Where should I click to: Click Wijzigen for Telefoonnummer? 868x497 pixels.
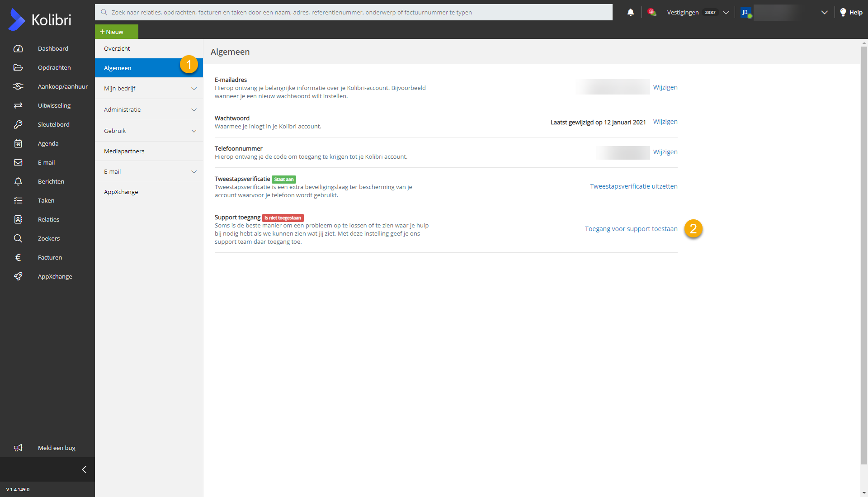pyautogui.click(x=665, y=152)
